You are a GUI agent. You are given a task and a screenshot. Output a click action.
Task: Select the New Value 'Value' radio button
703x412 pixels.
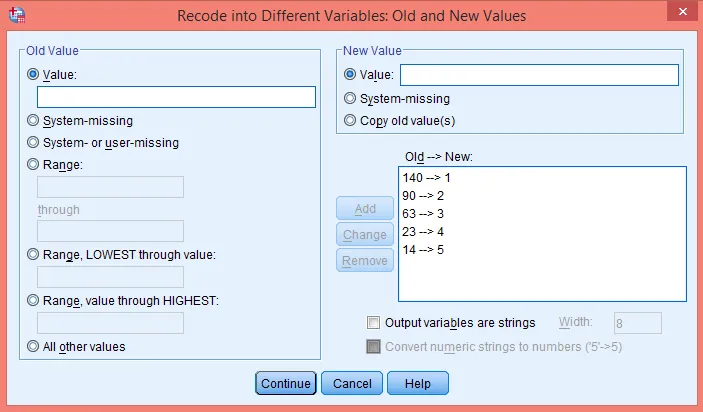tap(350, 74)
